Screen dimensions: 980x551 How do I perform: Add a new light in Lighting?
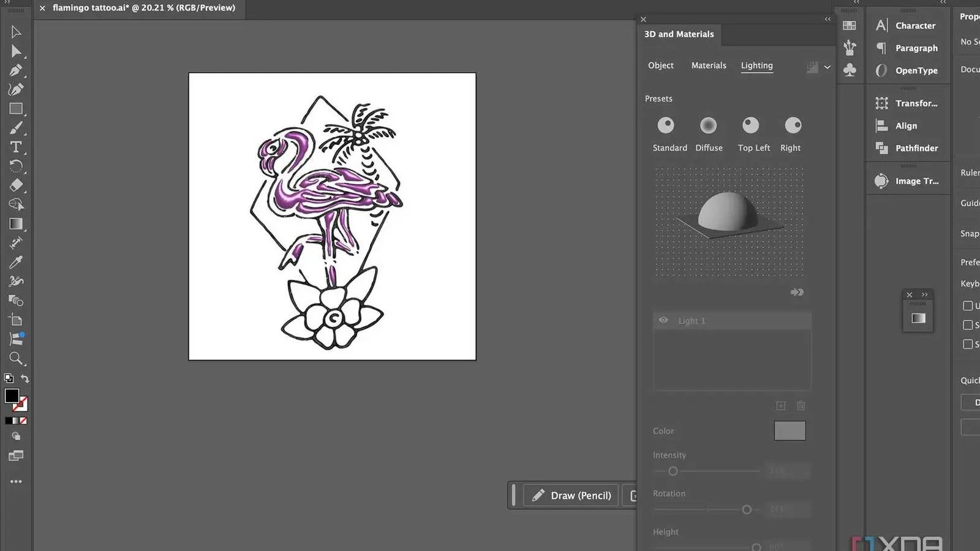[781, 405]
